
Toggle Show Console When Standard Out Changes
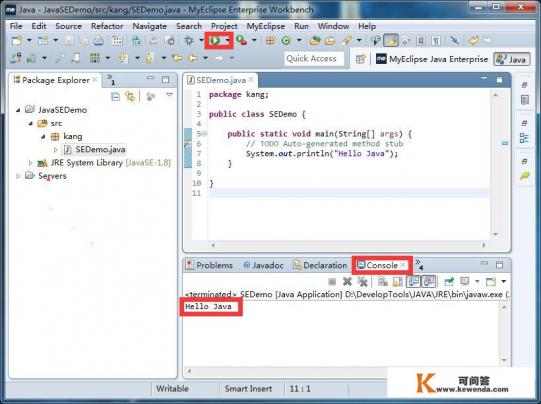tap(414, 282)
